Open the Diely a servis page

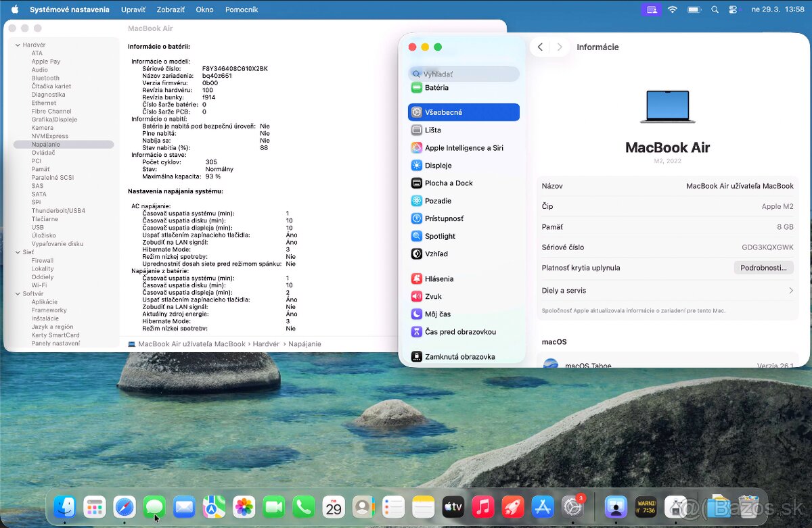[668, 290]
